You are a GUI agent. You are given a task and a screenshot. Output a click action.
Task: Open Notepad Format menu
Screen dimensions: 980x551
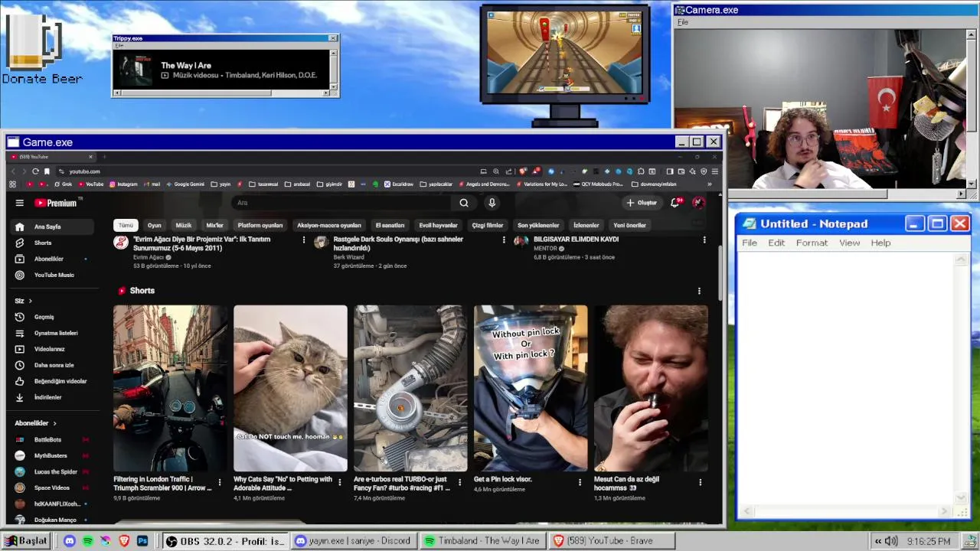(x=812, y=243)
